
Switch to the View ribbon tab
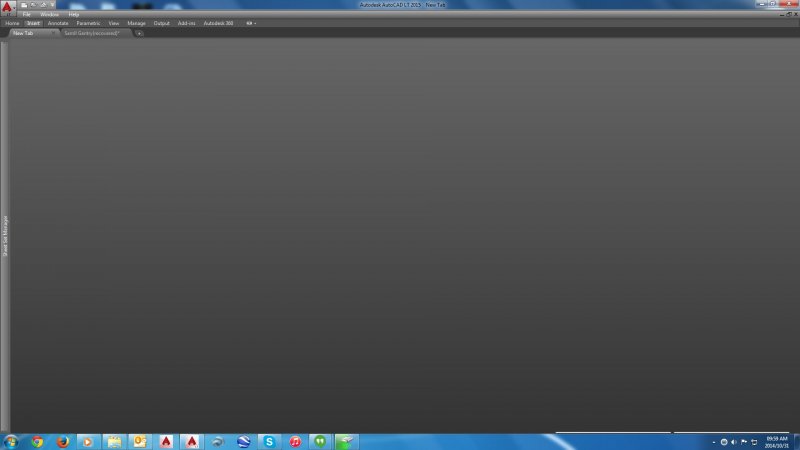(114, 23)
